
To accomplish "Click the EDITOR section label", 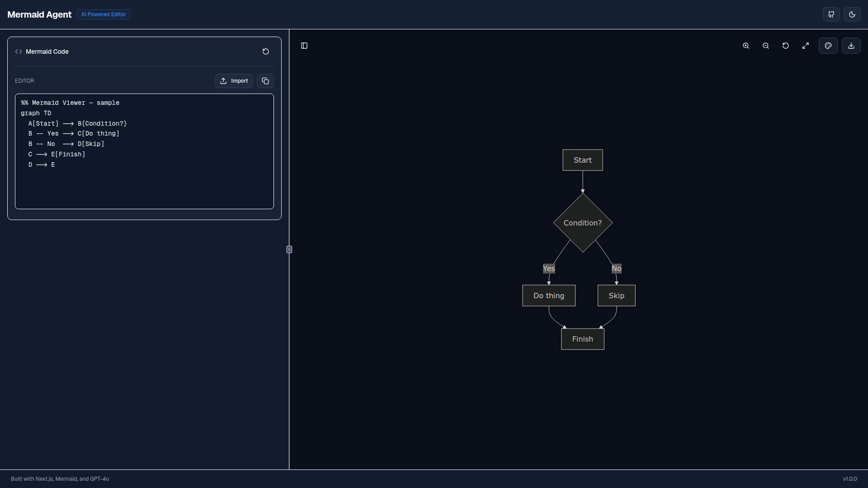I will pos(24,81).
